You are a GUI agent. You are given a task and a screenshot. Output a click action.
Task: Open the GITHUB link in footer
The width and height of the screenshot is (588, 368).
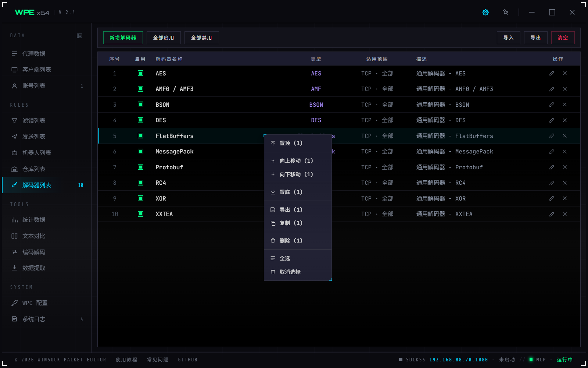coord(188,360)
